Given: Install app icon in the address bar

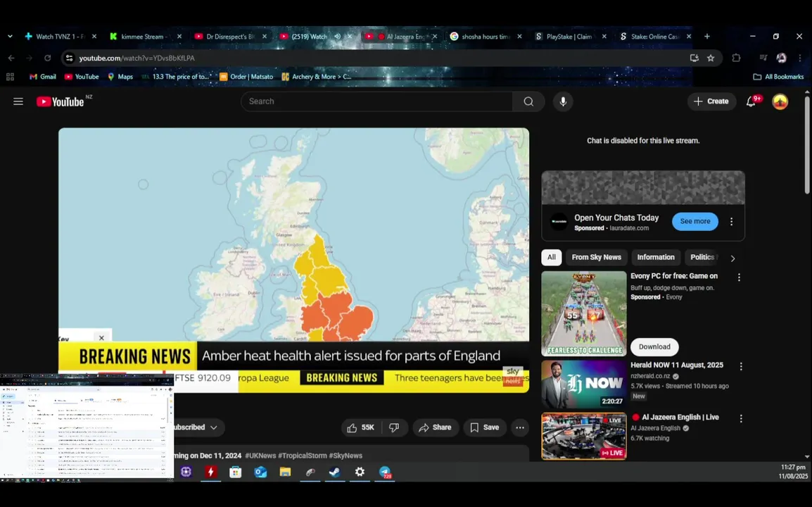Looking at the screenshot, I should pyautogui.click(x=694, y=58).
